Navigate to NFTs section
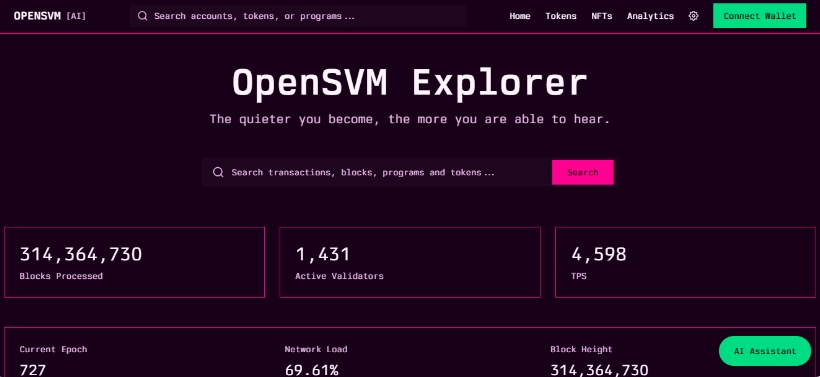 pos(601,16)
